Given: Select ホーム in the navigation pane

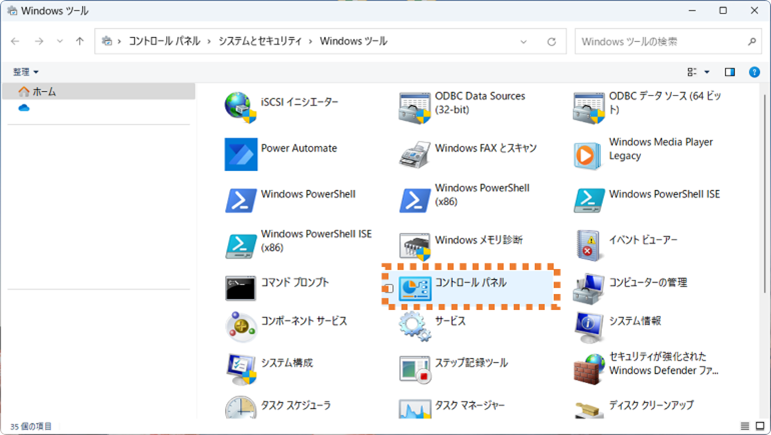Looking at the screenshot, I should tap(98, 91).
